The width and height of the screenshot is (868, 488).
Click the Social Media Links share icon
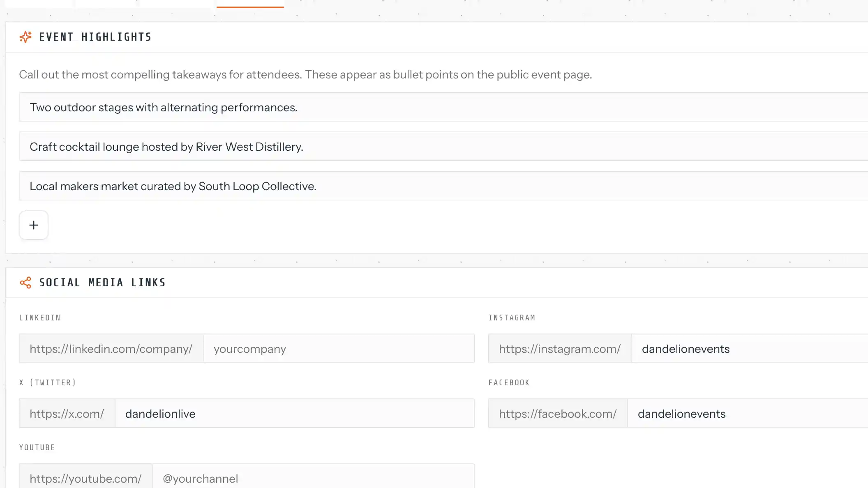click(x=25, y=283)
